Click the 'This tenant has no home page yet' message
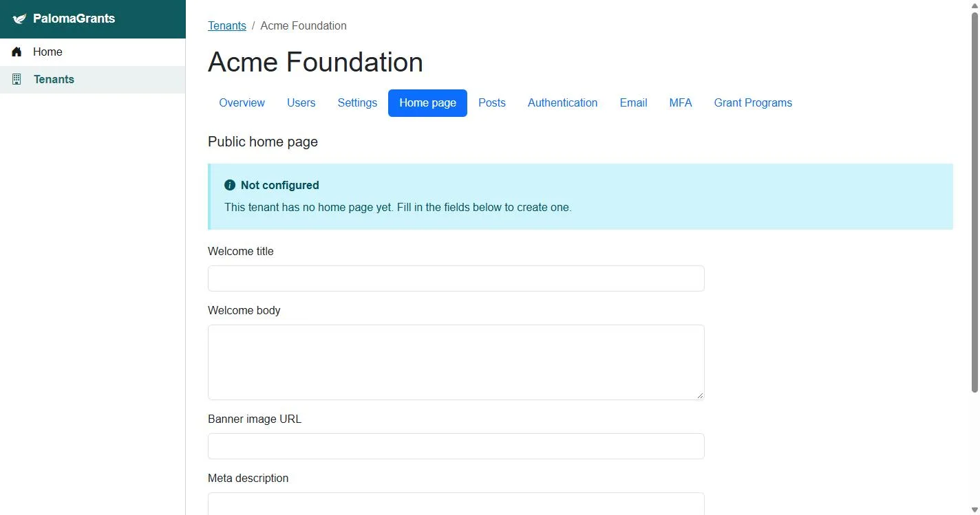 398,207
